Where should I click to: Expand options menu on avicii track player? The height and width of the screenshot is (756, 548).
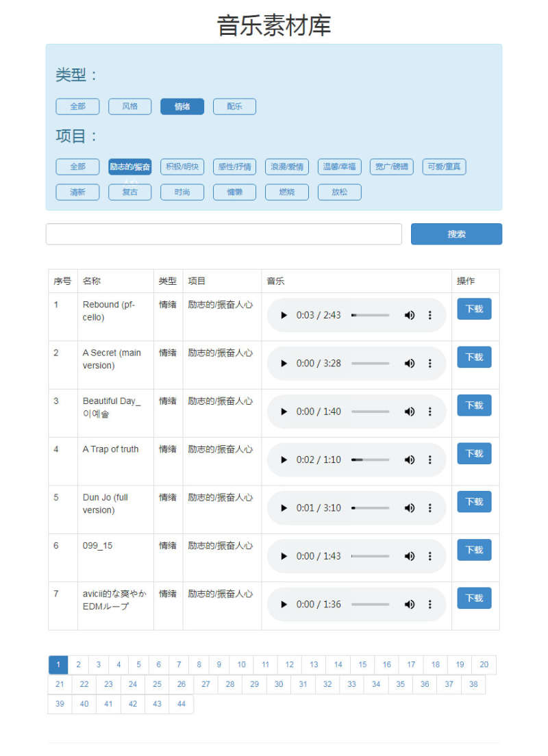tap(430, 605)
